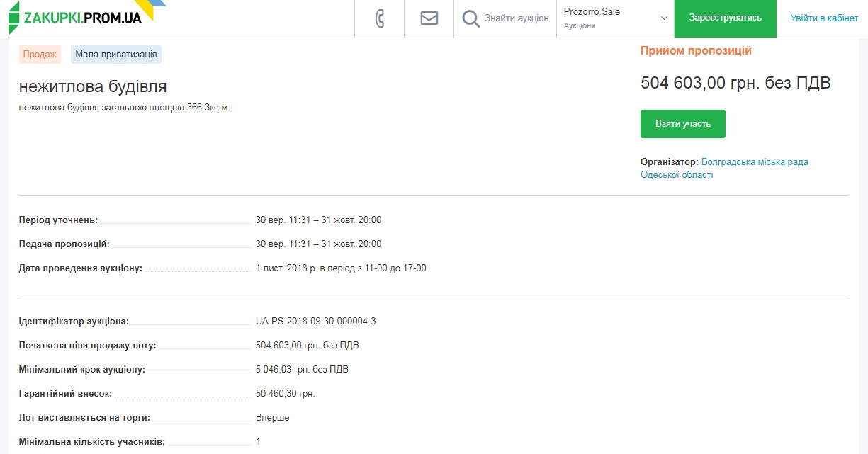Open organizer link 'Болградська міська рада'

coord(754,162)
